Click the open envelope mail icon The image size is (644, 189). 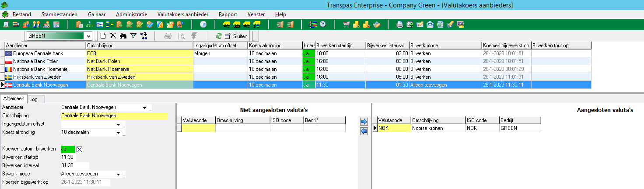point(430,24)
